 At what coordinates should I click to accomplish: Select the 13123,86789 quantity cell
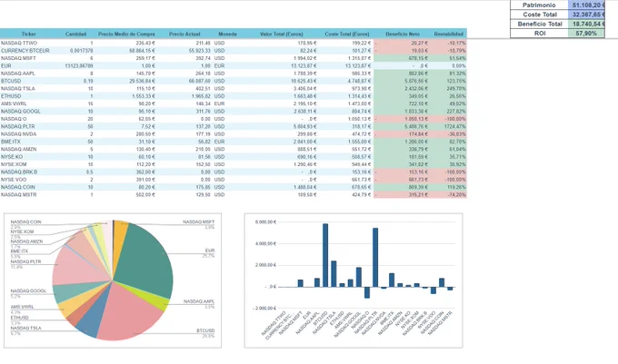[x=79, y=65]
